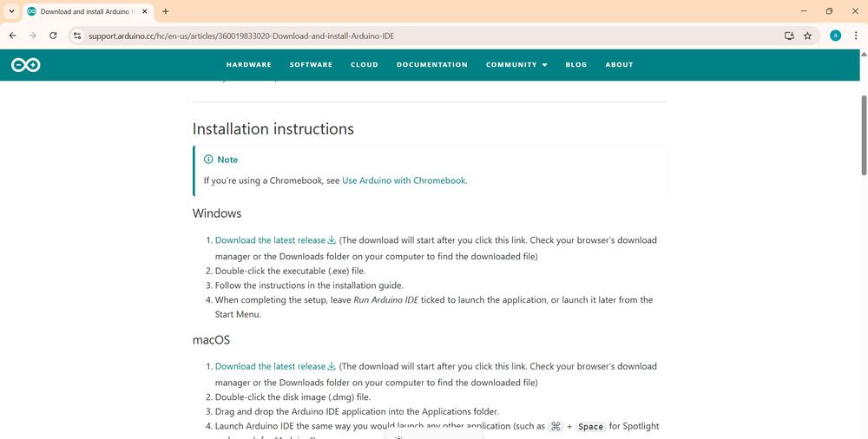Click the browser forward arrow

point(33,36)
